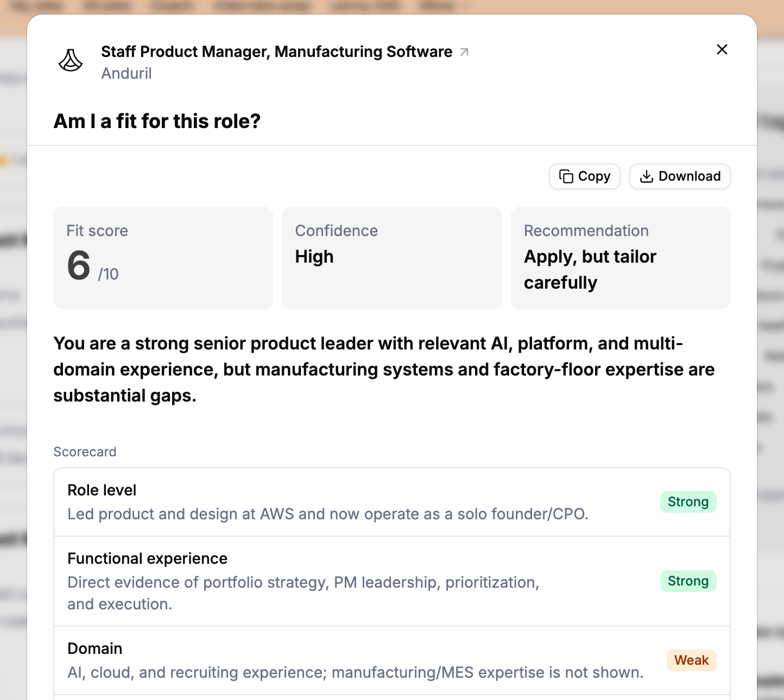The height and width of the screenshot is (700, 784).
Task: Click the Fit score card
Action: [x=163, y=258]
